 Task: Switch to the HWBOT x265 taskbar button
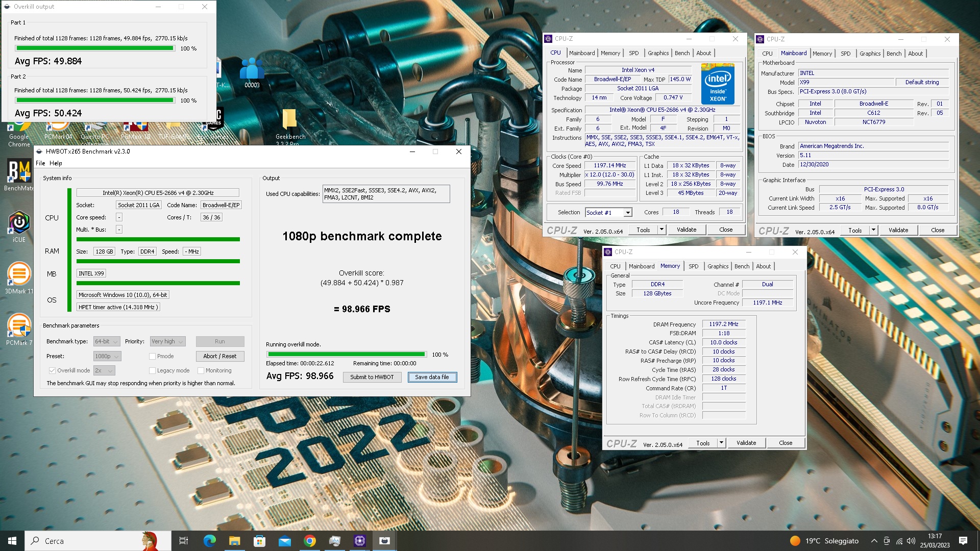coord(384,541)
